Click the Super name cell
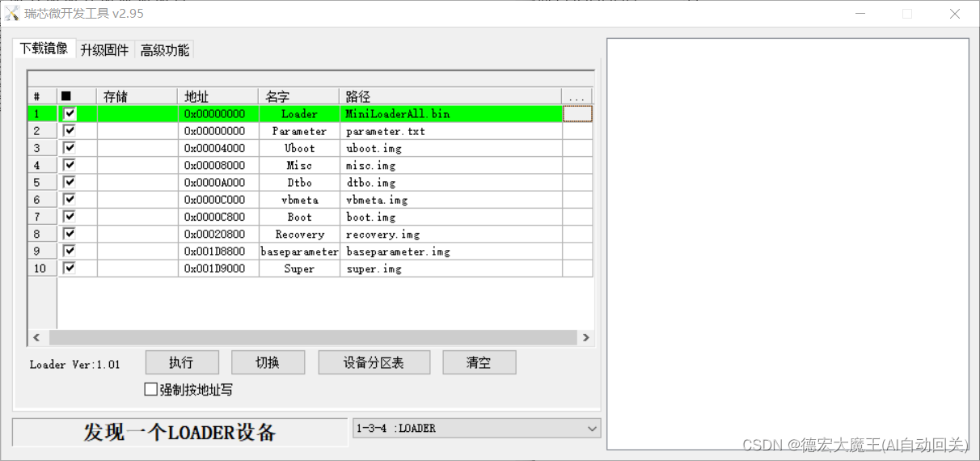The image size is (980, 461). (299, 269)
